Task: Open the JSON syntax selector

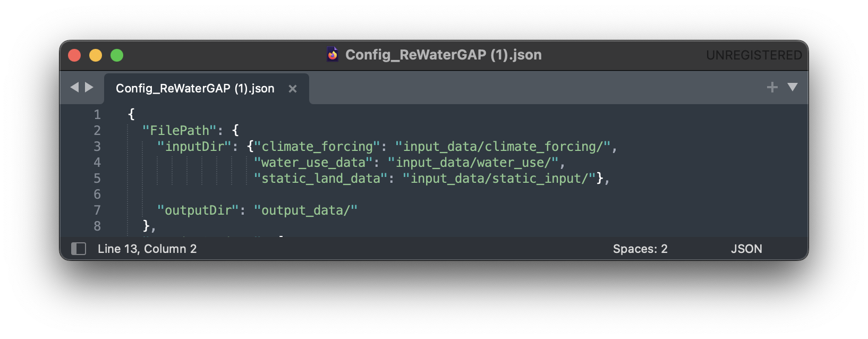Action: [746, 249]
